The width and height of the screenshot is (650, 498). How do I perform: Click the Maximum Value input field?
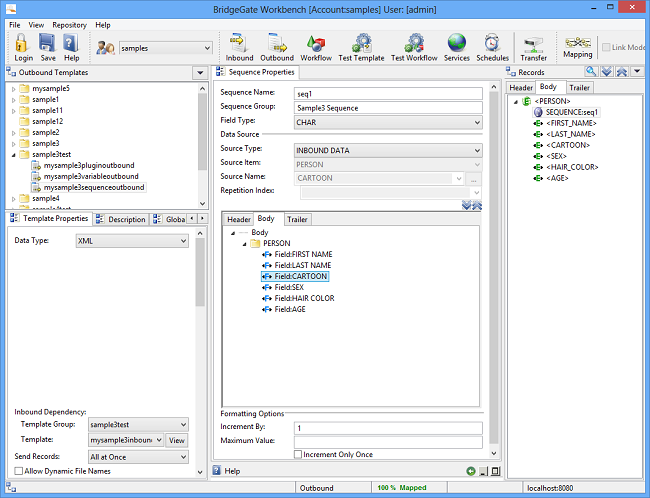point(388,441)
